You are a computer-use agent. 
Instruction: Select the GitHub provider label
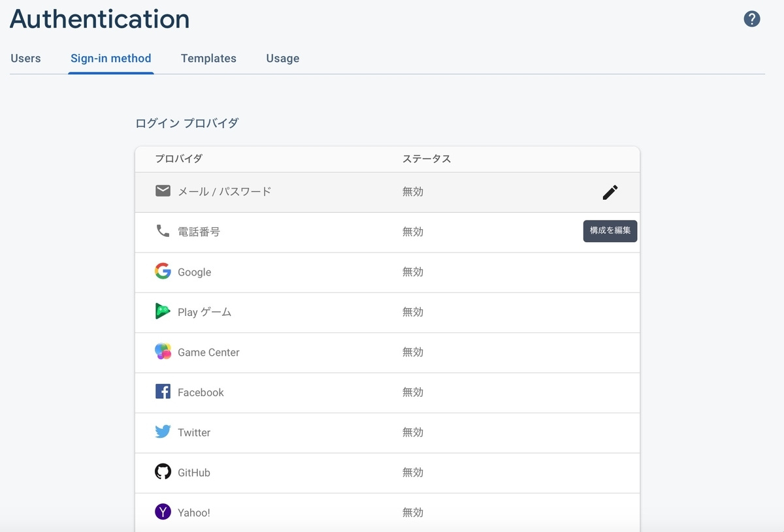click(x=194, y=473)
